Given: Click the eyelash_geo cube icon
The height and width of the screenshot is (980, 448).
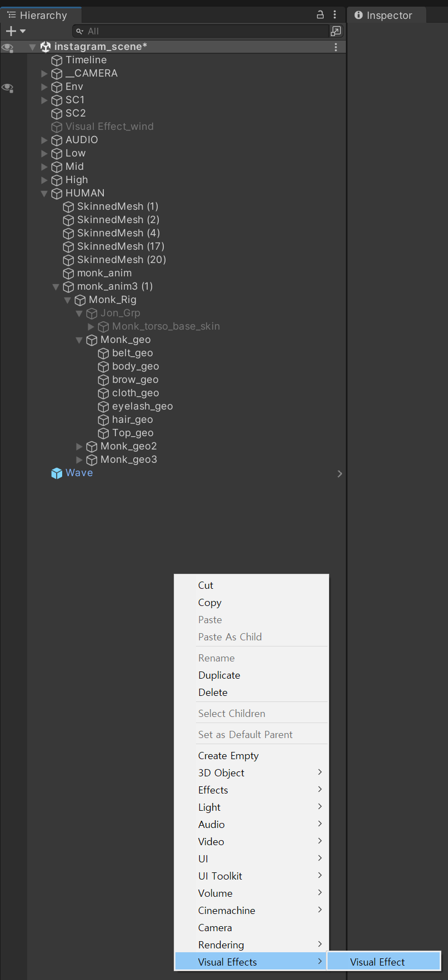Looking at the screenshot, I should point(103,406).
